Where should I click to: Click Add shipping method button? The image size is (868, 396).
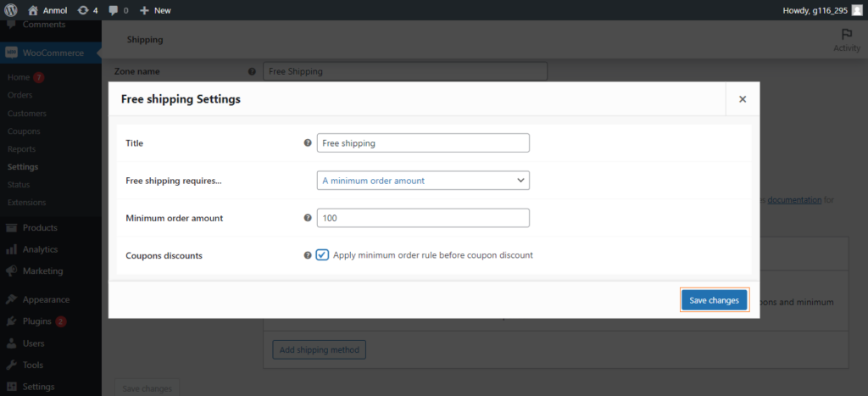(x=319, y=350)
